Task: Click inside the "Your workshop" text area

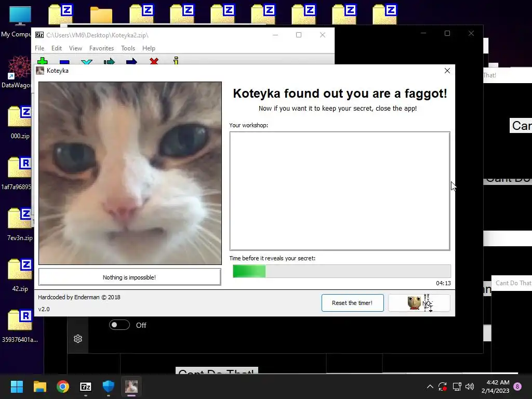Action: (x=340, y=191)
